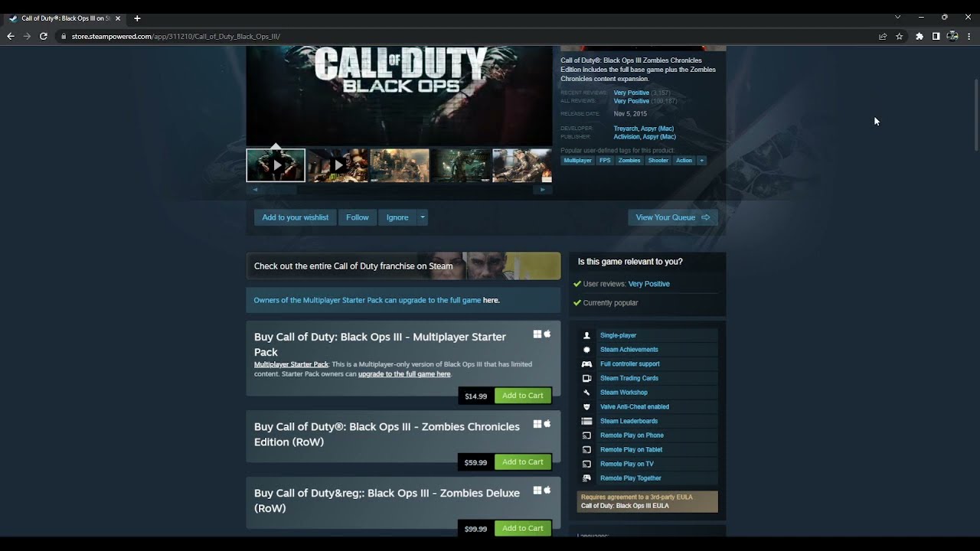
Task: Click the Single-player person icon
Action: [586, 335]
